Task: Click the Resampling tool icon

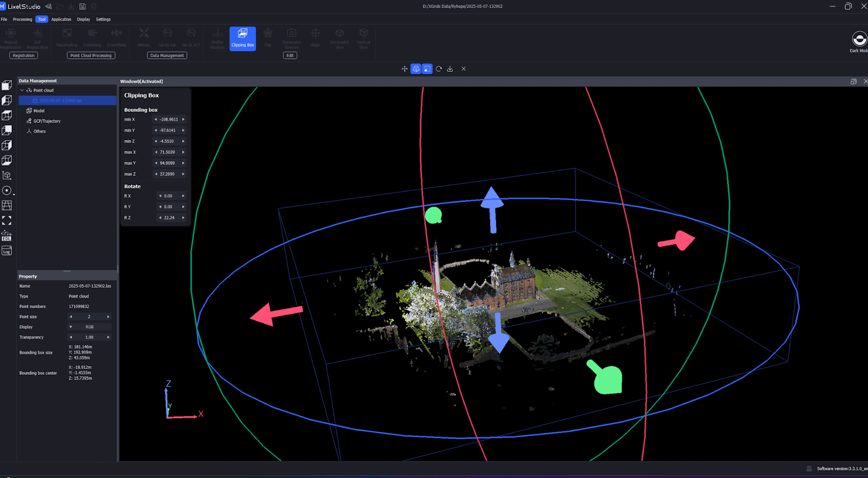Action: tap(67, 38)
